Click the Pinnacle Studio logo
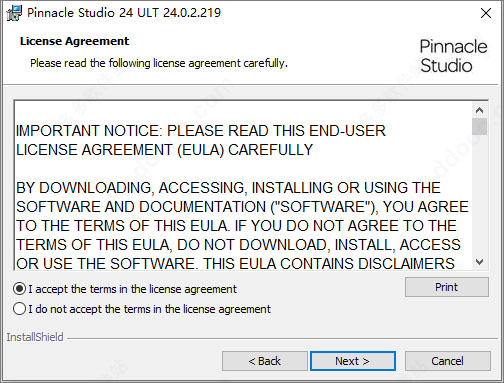 (453, 56)
